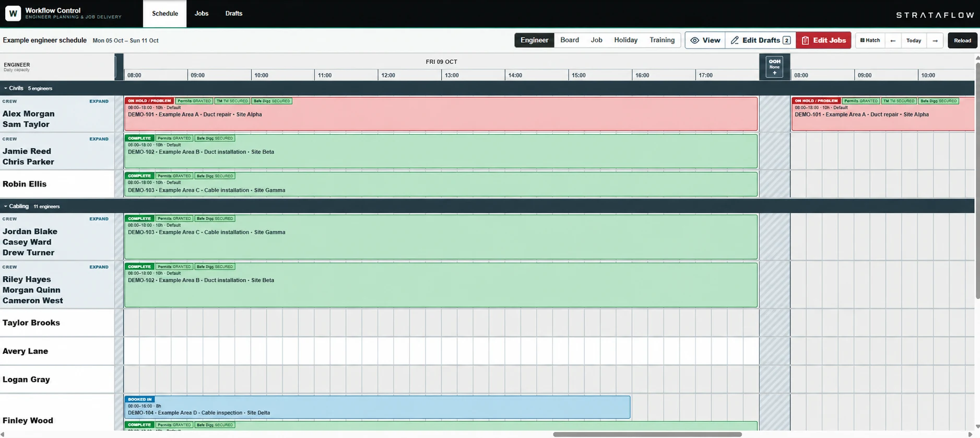Click the Workflow Control W logo
The height and width of the screenshot is (438, 980).
point(13,13)
